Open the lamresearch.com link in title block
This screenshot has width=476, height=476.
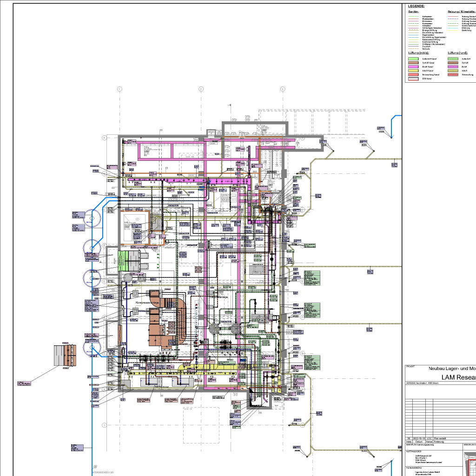(428, 463)
